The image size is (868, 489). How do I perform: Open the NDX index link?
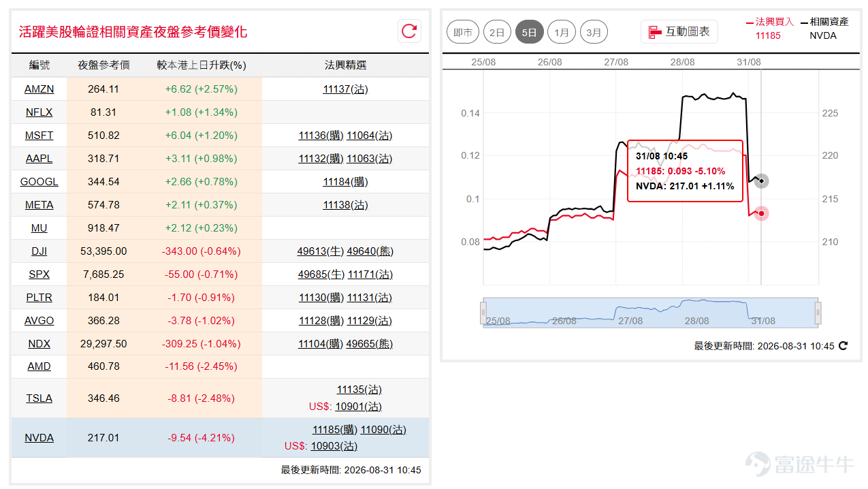[39, 344]
